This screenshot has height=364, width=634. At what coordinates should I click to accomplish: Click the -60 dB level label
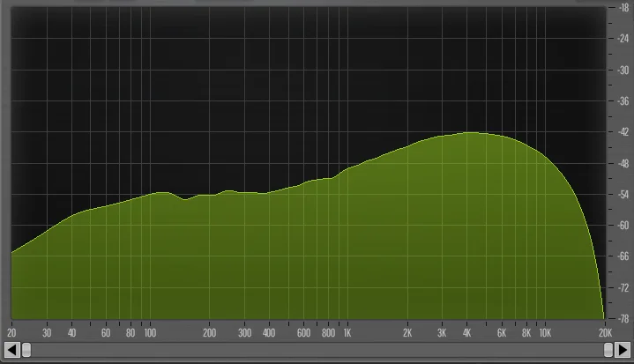623,226
